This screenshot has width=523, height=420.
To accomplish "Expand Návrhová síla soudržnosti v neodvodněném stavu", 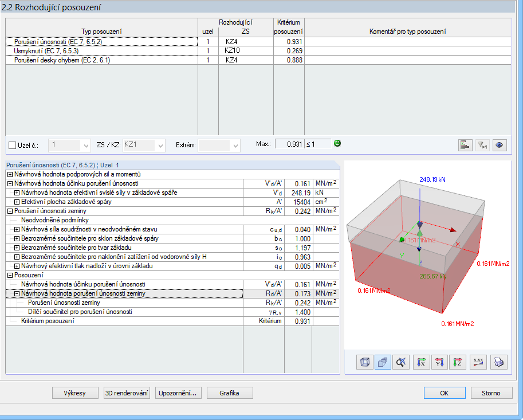I will coord(17,230).
